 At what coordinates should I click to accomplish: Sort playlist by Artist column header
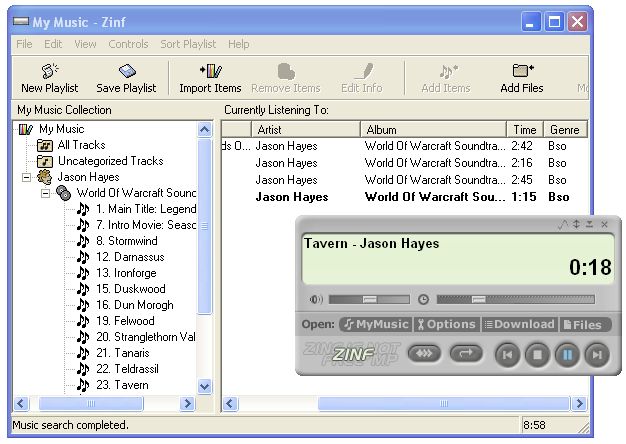click(306, 129)
